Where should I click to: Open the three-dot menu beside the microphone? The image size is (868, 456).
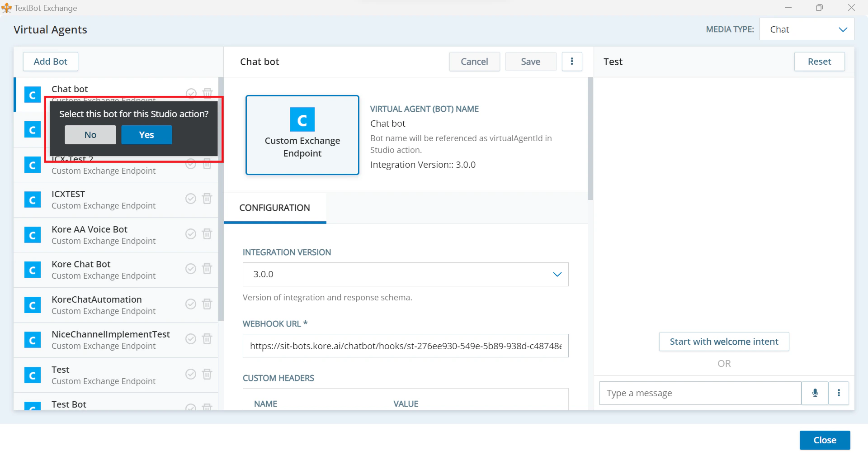click(x=839, y=393)
